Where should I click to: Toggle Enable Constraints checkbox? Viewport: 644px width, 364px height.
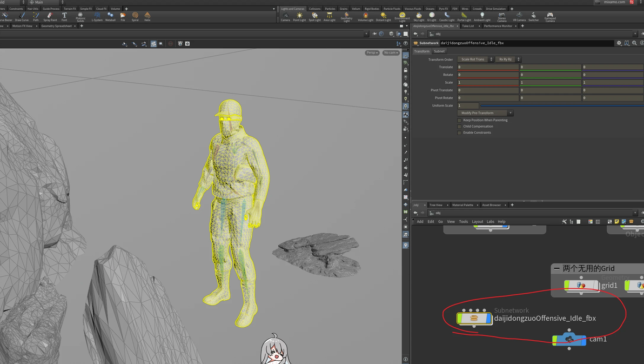[x=460, y=133]
